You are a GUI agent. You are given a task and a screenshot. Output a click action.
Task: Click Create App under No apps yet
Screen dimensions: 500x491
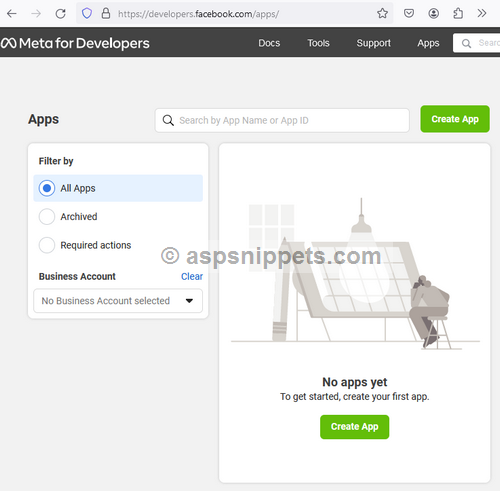(x=354, y=427)
